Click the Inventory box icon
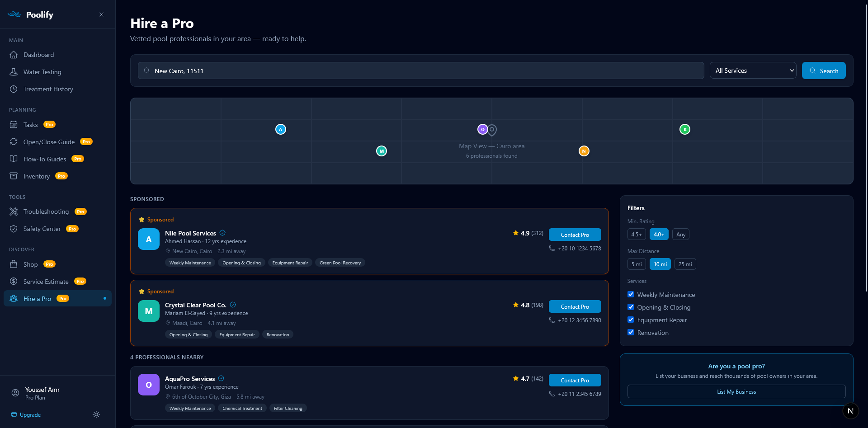This screenshot has width=868, height=428. click(x=14, y=176)
